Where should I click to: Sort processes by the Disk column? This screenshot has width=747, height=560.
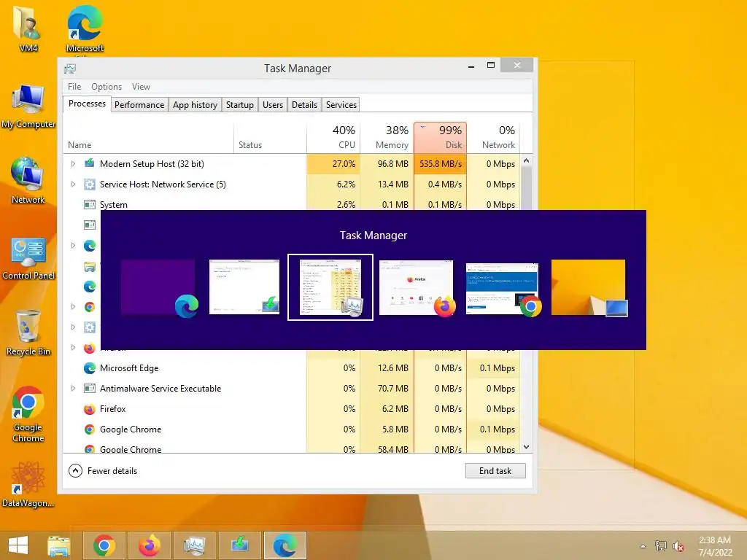440,138
